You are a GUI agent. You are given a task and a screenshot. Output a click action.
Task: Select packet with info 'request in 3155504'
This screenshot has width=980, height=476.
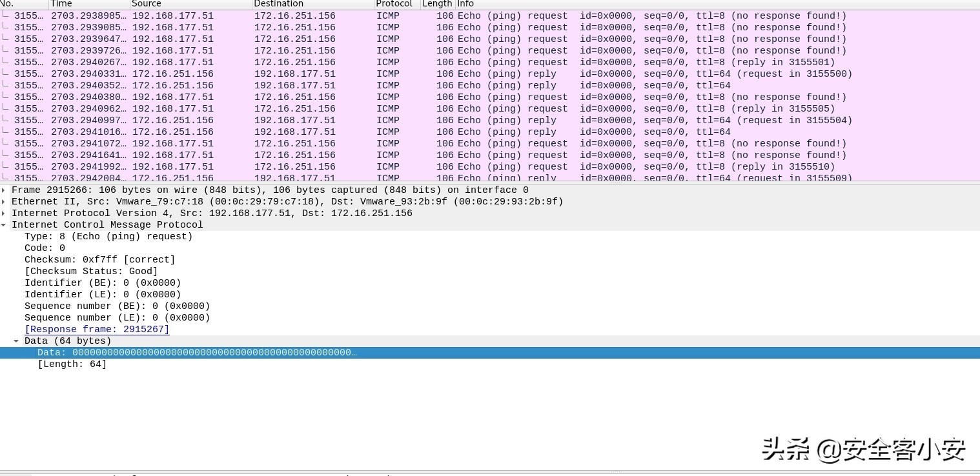[490, 121]
